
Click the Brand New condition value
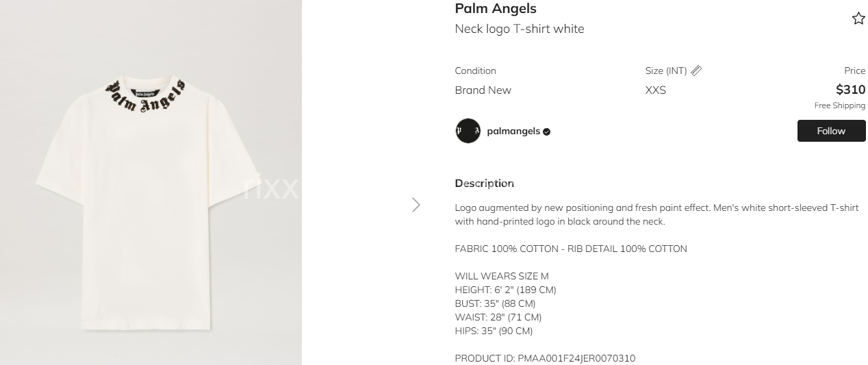[483, 90]
